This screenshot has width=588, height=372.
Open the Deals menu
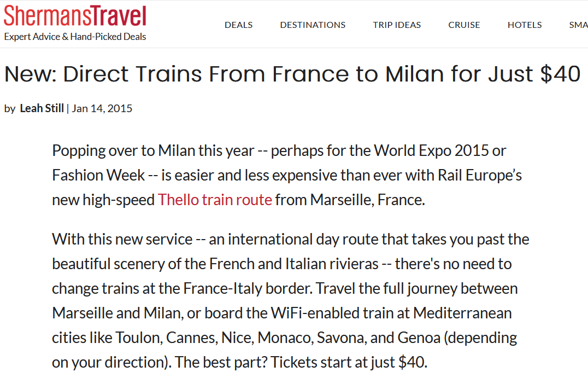238,25
